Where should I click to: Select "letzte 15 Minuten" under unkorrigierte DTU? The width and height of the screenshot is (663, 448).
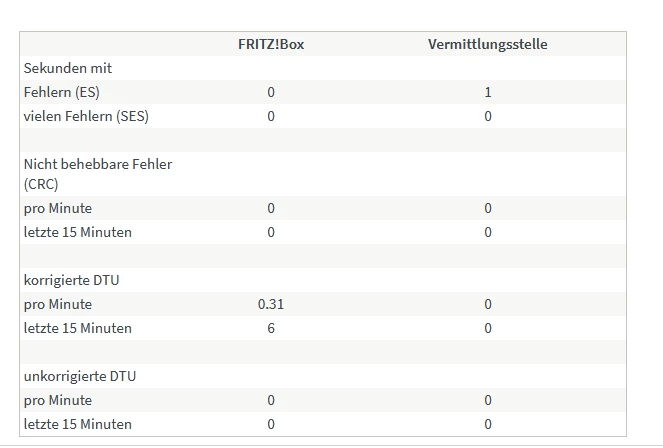(78, 424)
